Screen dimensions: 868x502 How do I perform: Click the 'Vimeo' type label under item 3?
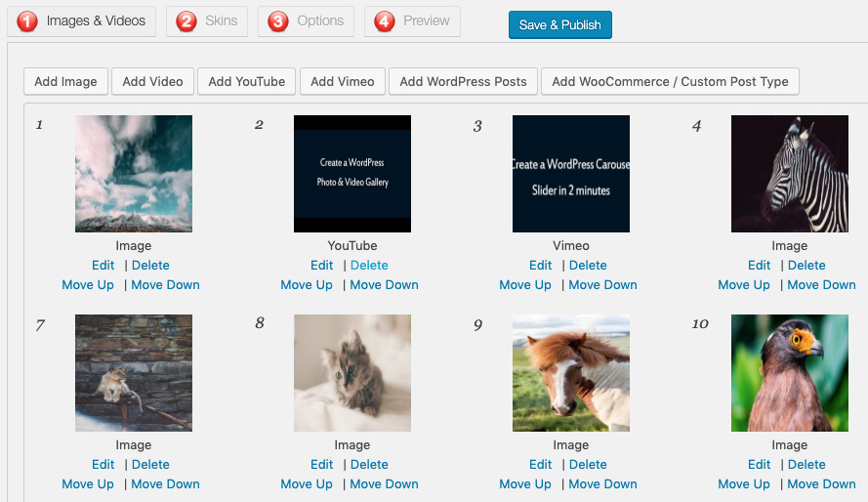click(x=571, y=246)
